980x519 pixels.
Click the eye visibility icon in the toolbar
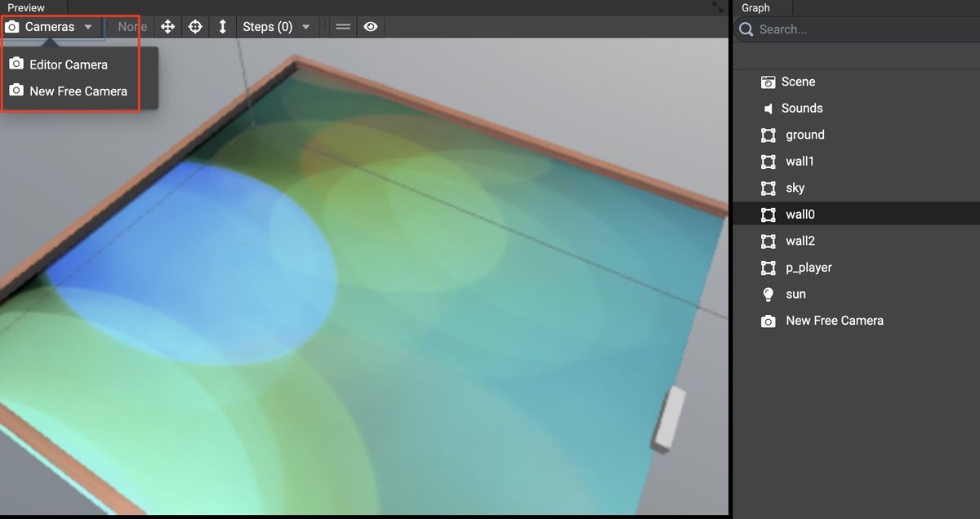pyautogui.click(x=371, y=26)
